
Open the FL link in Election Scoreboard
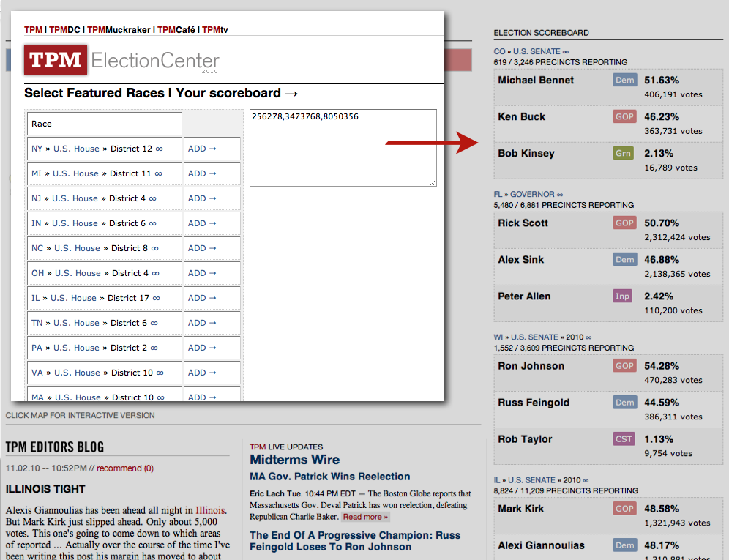[x=498, y=195]
